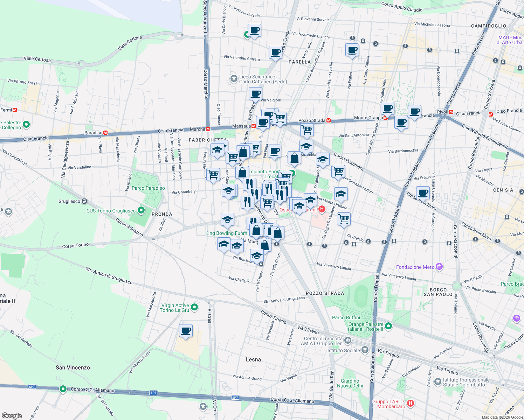524x420 pixels.
Task: Click the green pin on Corso Allamano
Action: pos(63,389)
